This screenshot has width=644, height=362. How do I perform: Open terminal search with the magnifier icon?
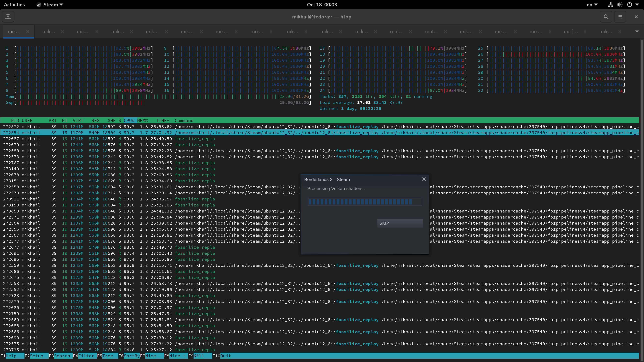pyautogui.click(x=606, y=17)
